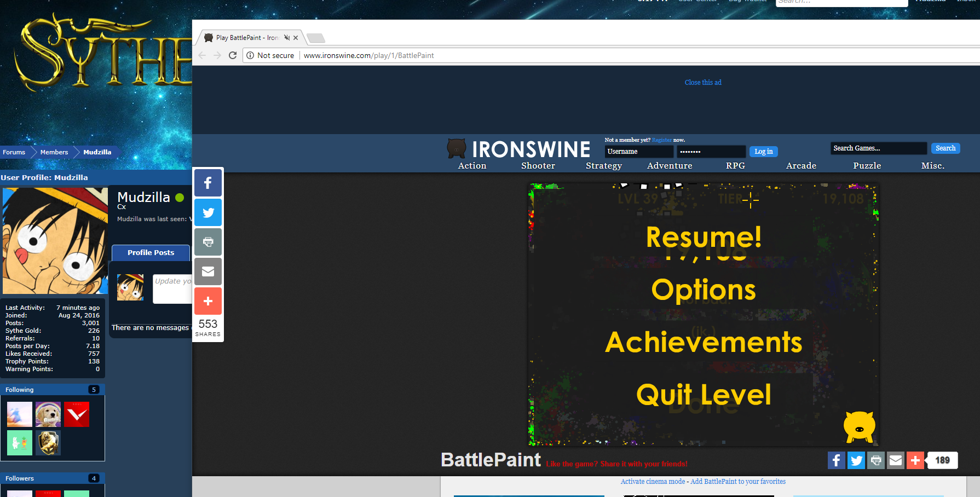Viewport: 980px width, 497px height.
Task: Click Twitter icon beside BattlePaint title
Action: coord(856,460)
